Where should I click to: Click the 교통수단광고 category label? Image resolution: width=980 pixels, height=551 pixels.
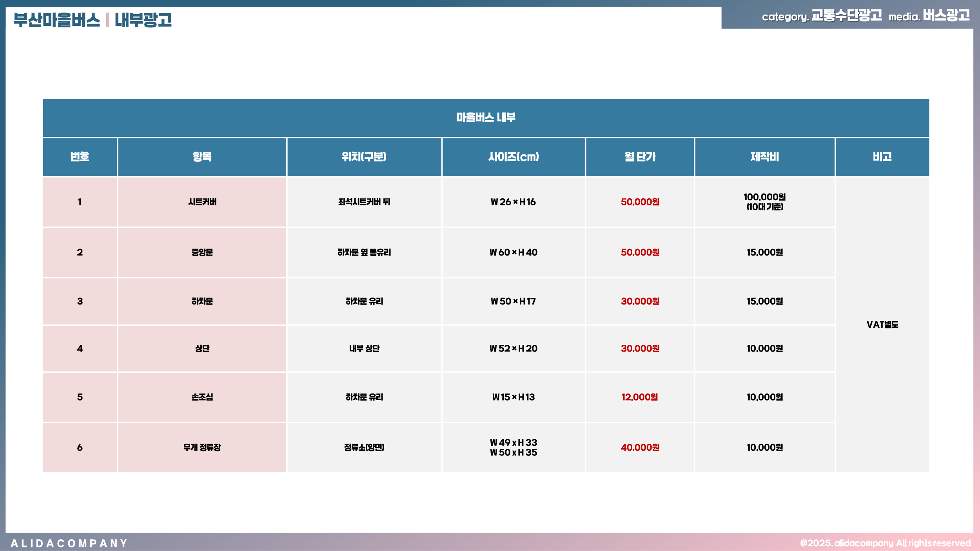coord(846,16)
